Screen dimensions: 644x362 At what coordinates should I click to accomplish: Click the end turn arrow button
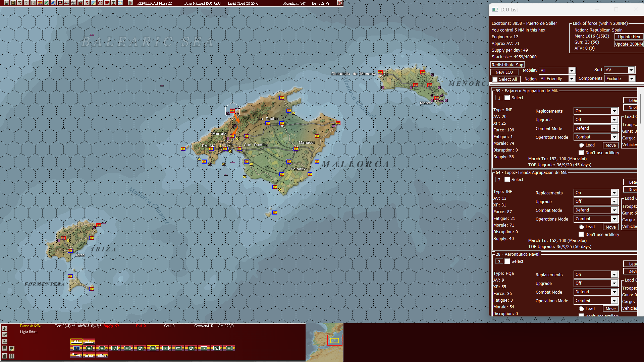[130, 3]
